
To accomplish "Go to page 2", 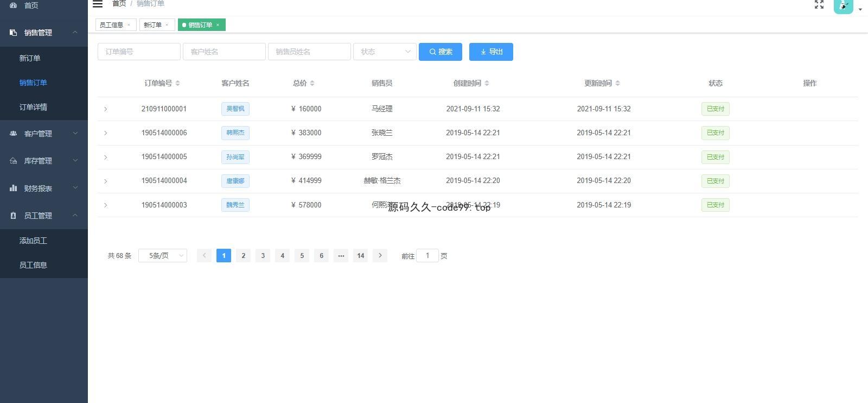I will [x=243, y=255].
